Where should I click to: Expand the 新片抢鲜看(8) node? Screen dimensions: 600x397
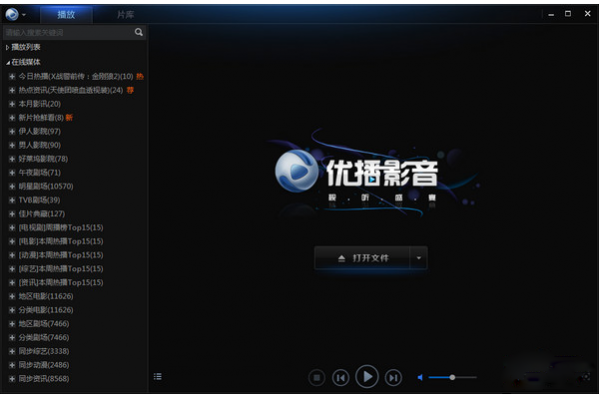12,118
